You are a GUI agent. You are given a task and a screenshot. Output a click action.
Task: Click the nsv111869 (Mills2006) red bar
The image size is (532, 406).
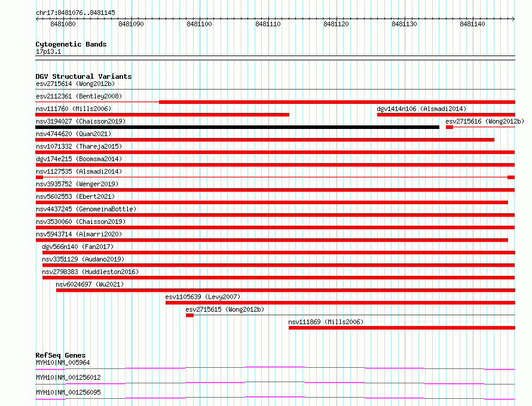pyautogui.click(x=402, y=328)
